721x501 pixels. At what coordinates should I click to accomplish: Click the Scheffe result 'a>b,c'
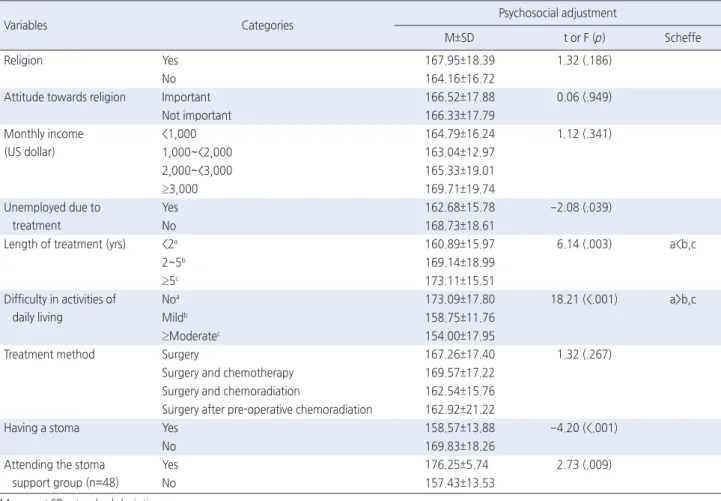coord(682,299)
